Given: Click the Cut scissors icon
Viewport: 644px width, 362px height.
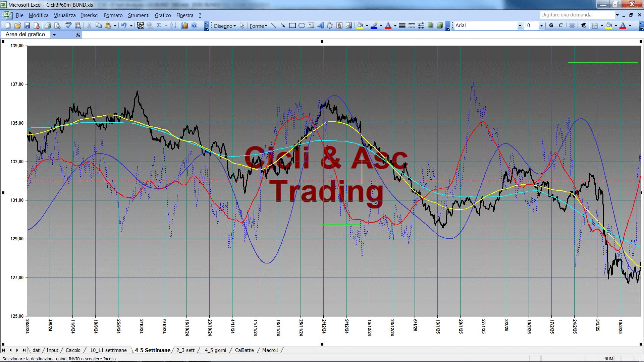Looking at the screenshot, I should [x=89, y=25].
